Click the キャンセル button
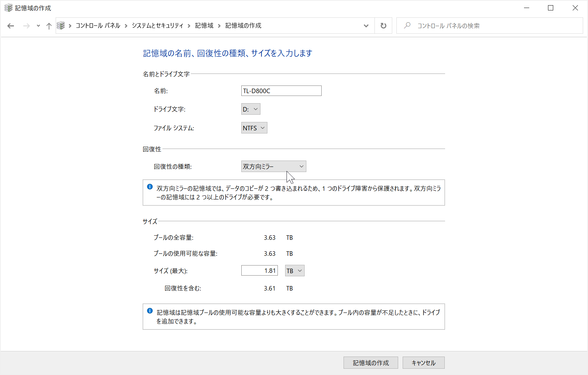The image size is (588, 375). [x=423, y=362]
